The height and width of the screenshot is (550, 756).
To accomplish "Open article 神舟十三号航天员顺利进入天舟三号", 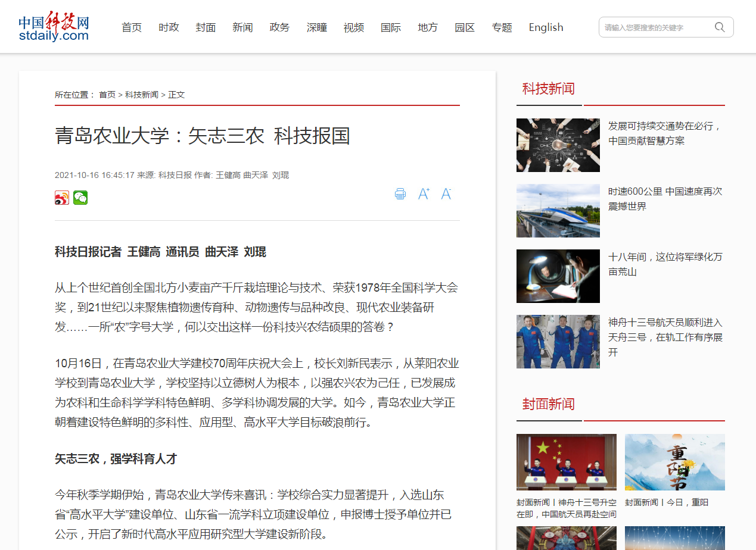I will click(665, 337).
